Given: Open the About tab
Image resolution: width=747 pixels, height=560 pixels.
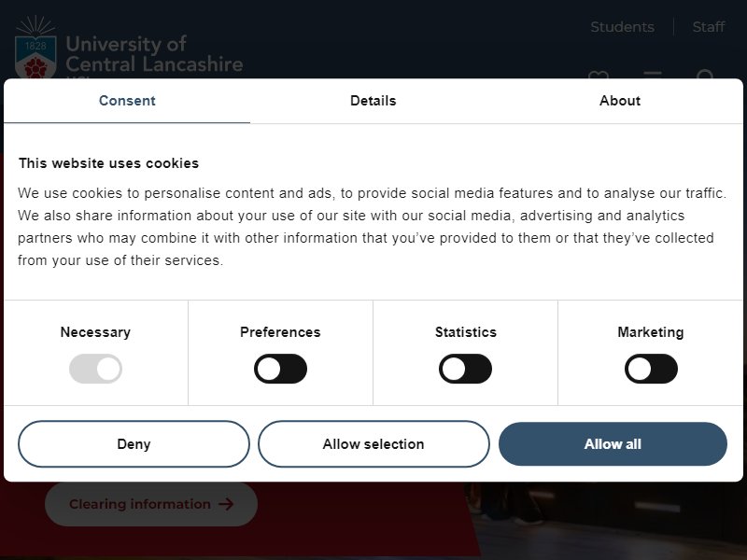Looking at the screenshot, I should [x=620, y=101].
